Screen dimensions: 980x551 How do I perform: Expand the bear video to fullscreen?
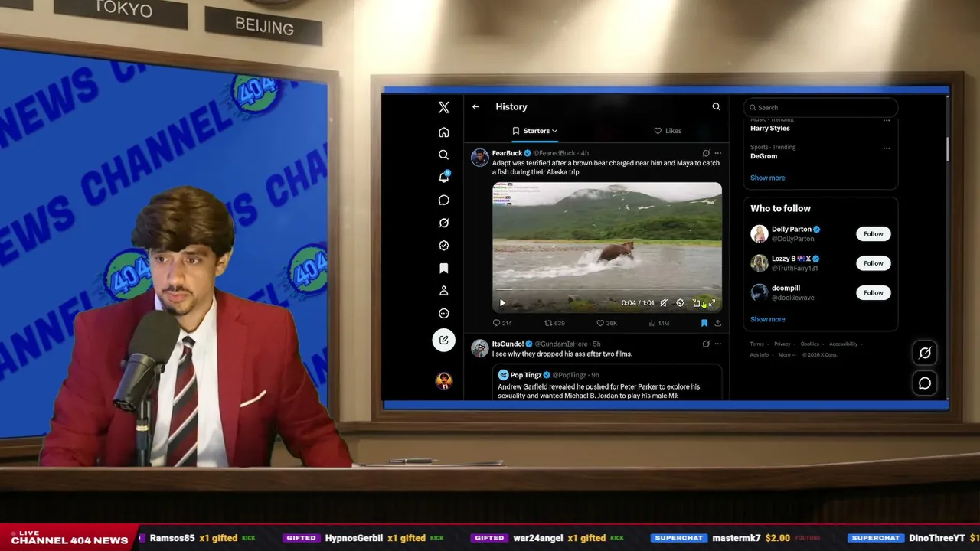[712, 303]
